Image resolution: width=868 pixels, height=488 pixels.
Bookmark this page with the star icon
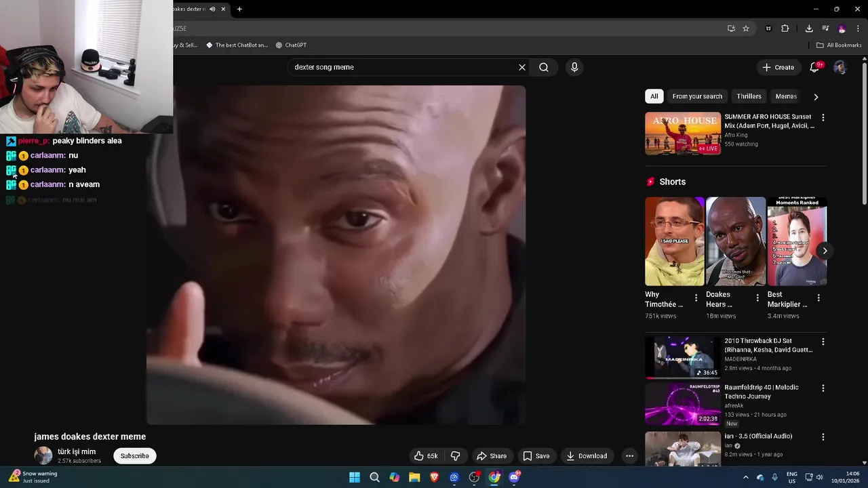(746, 28)
